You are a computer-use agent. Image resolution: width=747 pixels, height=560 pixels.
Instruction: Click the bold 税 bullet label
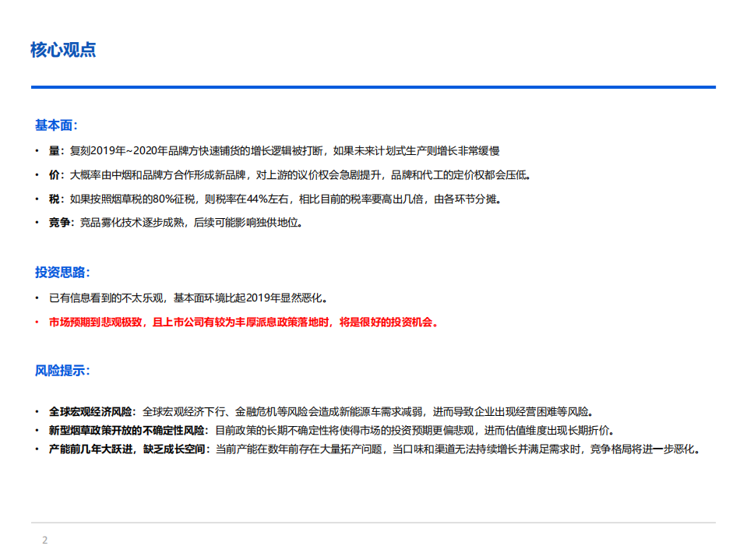[53, 199]
